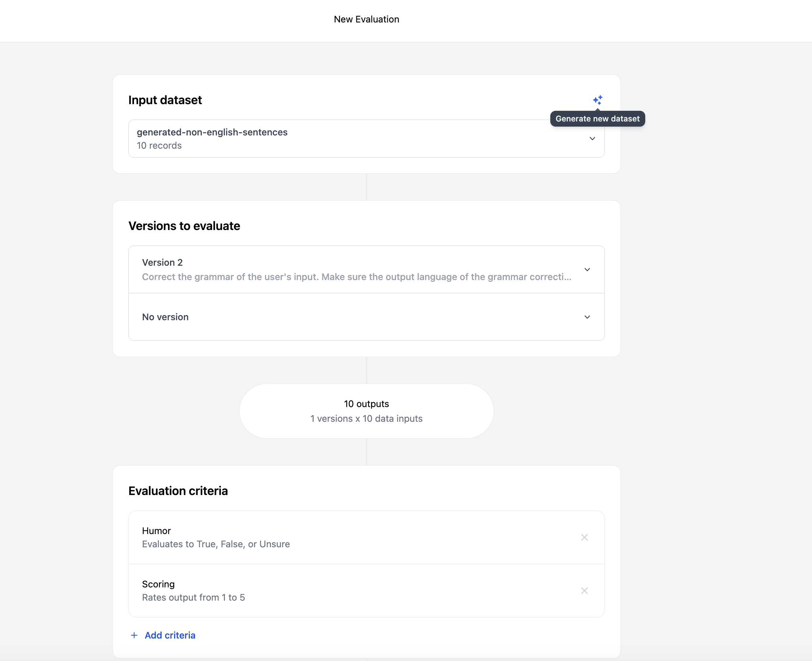Click the chevron on the dataset selector
This screenshot has width=812, height=661.
[x=592, y=139]
